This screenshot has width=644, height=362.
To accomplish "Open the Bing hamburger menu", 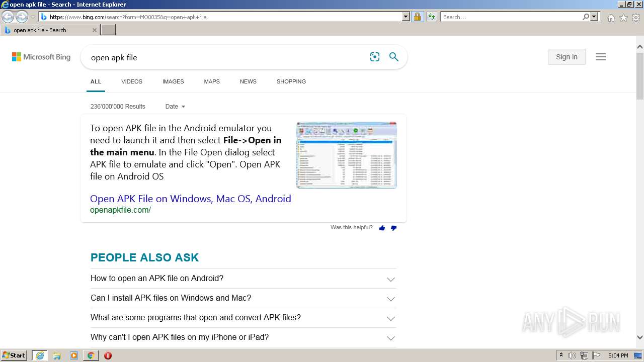I will (600, 57).
